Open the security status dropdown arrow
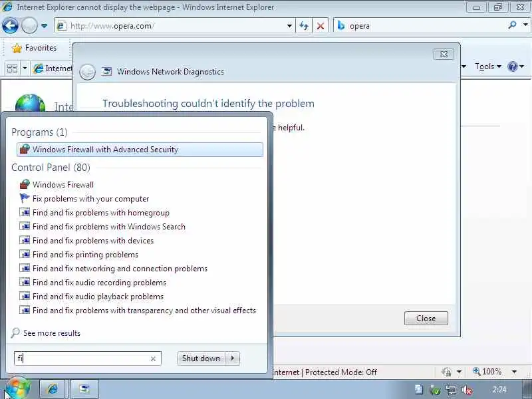The height and width of the screenshot is (399, 532). pyautogui.click(x=459, y=372)
